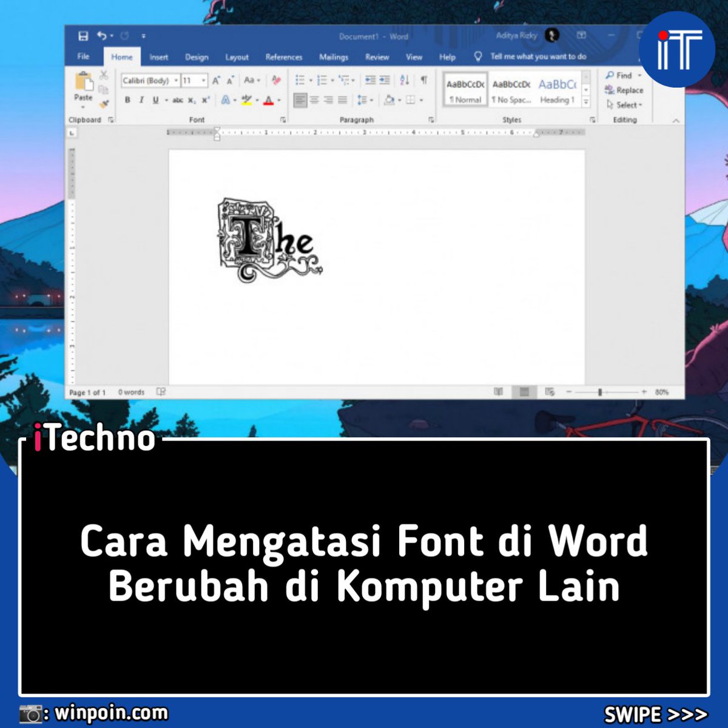Switch to the Layout ribbon tab

click(237, 57)
